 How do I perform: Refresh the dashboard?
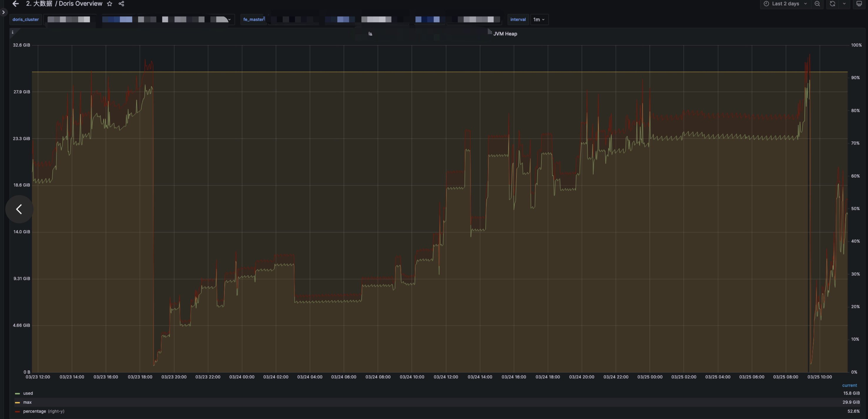832,4
